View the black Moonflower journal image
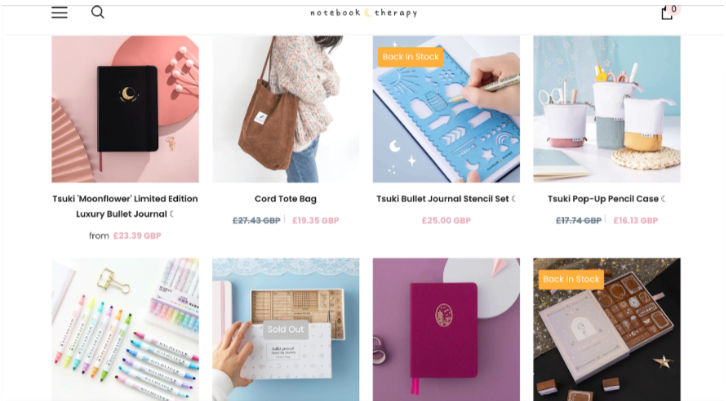This screenshot has width=726, height=401. (125, 109)
